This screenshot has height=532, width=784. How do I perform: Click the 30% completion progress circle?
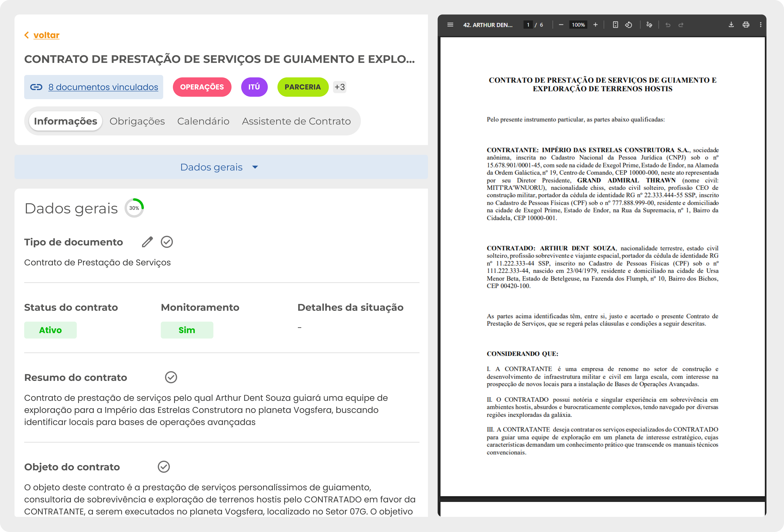pos(134,208)
